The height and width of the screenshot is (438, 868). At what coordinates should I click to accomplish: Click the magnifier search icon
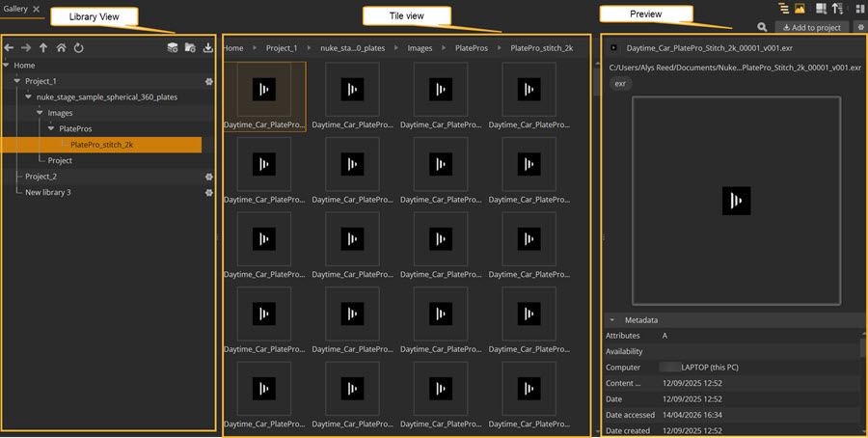coord(762,27)
